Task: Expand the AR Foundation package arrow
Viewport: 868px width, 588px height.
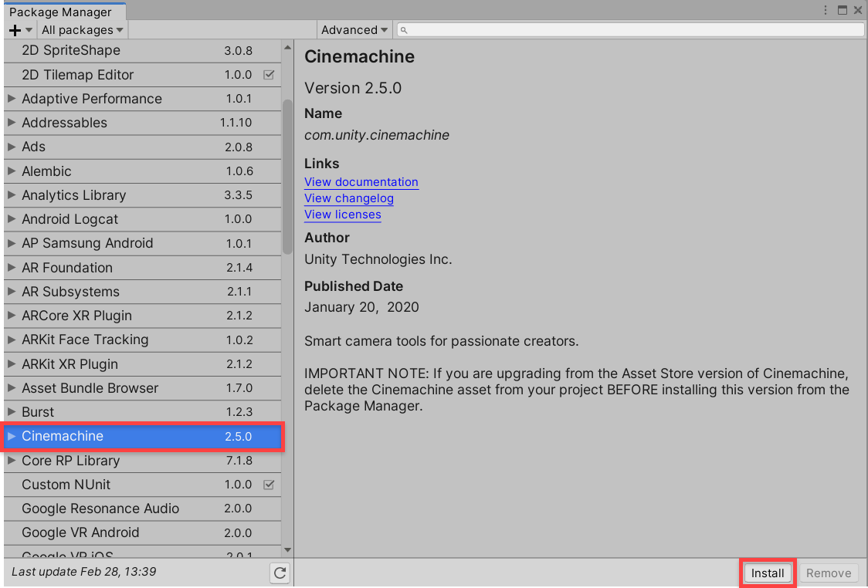Action: tap(12, 267)
